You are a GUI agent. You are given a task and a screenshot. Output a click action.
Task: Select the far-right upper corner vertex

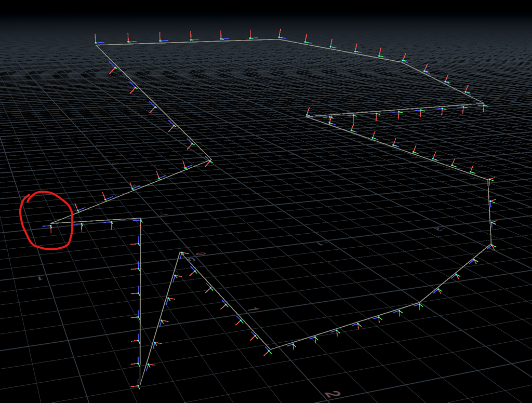tap(484, 104)
